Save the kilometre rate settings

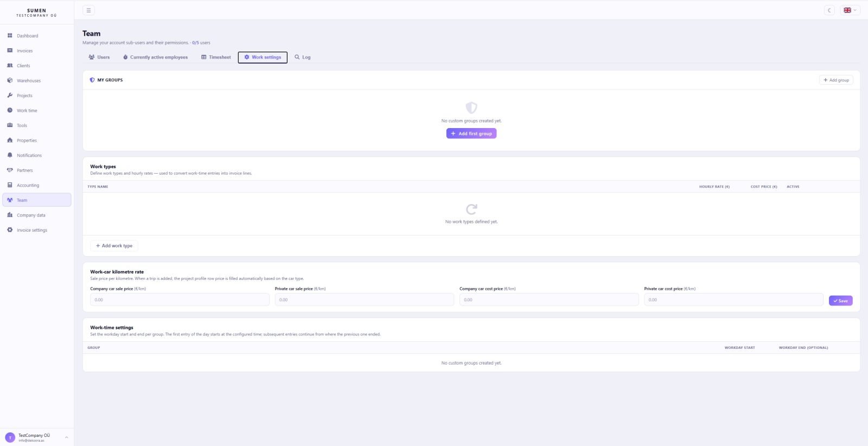840,301
